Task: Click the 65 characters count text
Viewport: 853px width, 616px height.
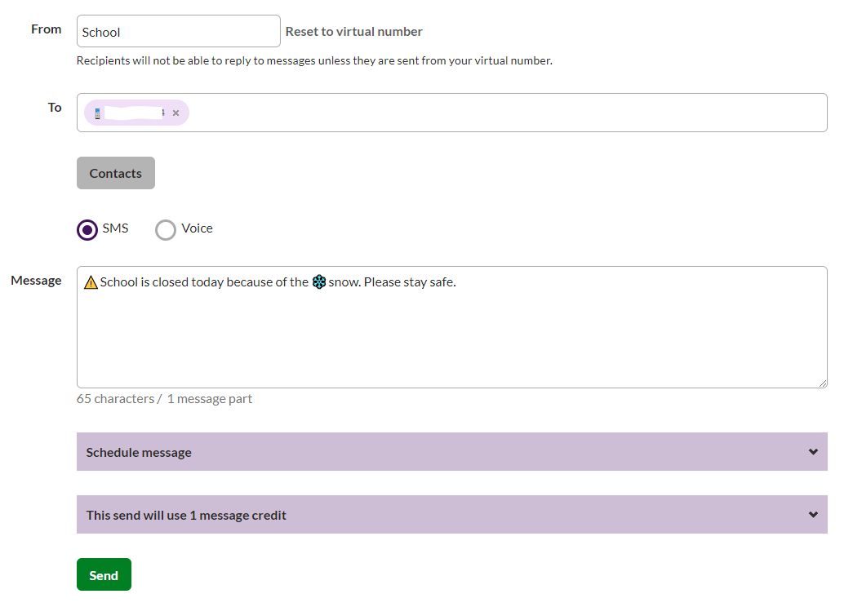Action: (x=115, y=399)
